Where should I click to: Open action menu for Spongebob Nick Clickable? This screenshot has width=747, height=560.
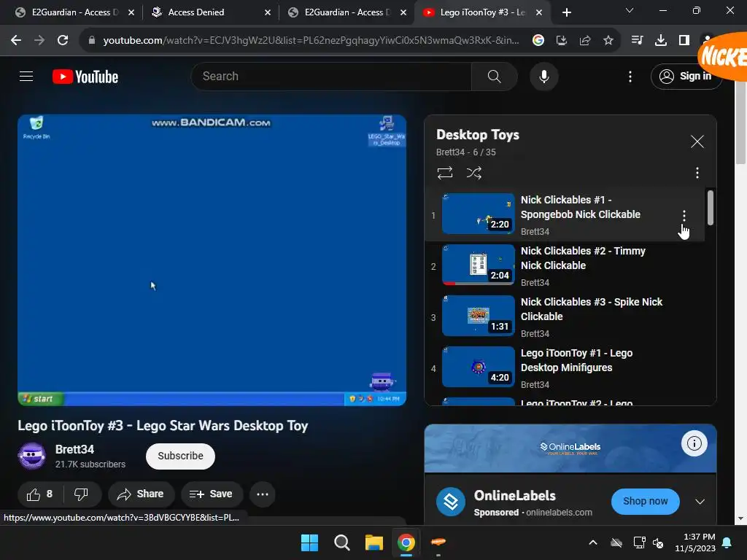[684, 216]
